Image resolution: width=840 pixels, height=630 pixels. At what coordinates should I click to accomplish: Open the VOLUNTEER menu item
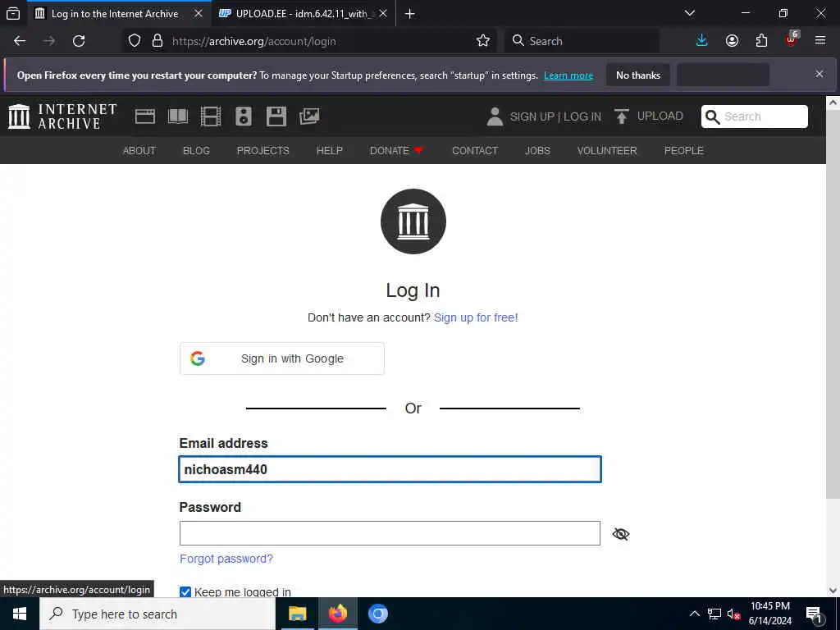click(x=607, y=151)
